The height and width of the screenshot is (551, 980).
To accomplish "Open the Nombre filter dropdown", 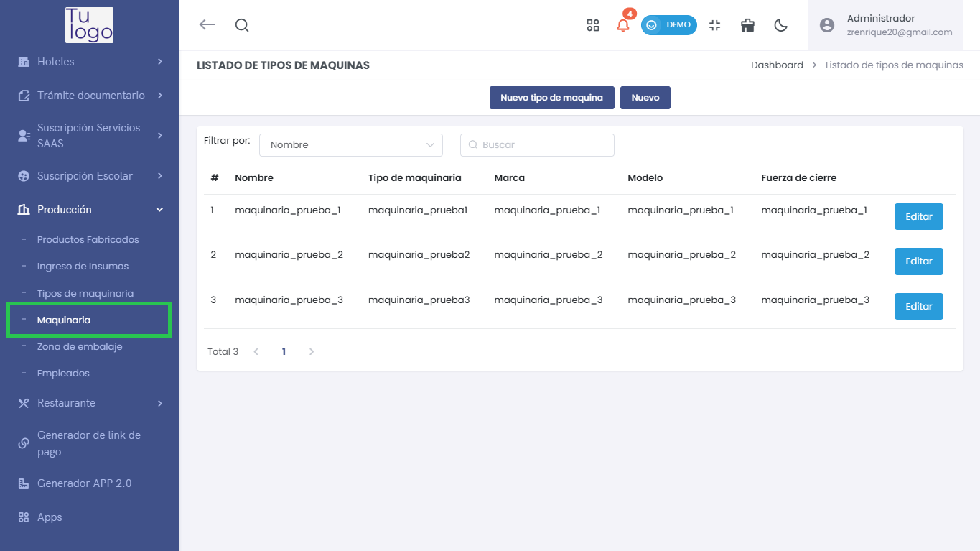I will coord(350,145).
